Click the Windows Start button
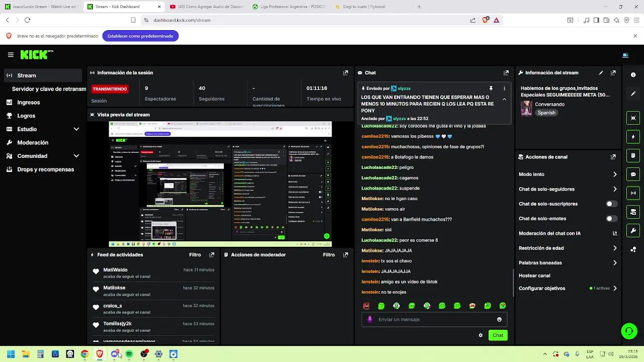The height and width of the screenshot is (362, 644). 11,354
